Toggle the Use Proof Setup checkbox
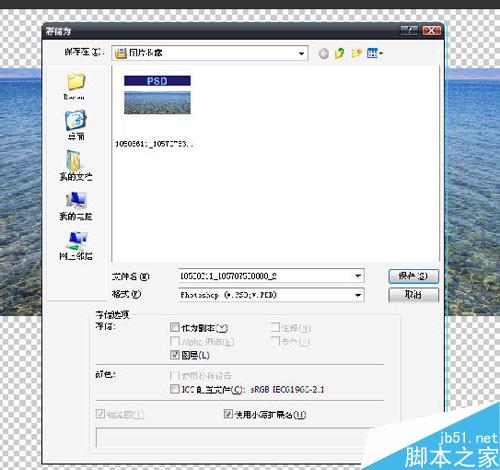This screenshot has width=500, height=470. (x=175, y=376)
